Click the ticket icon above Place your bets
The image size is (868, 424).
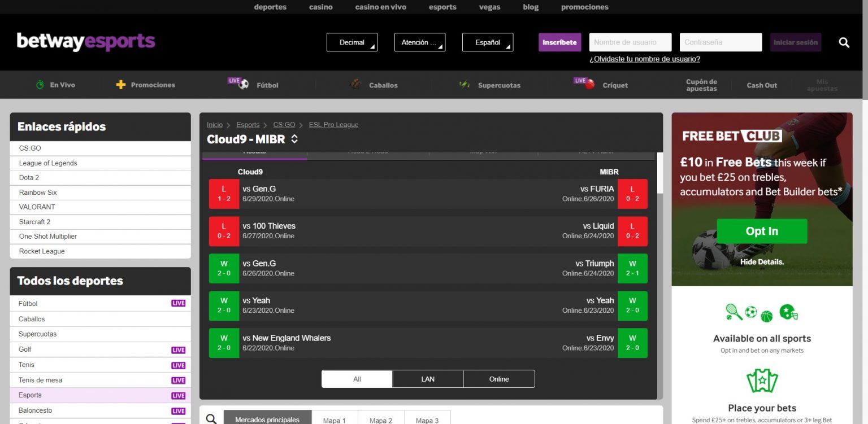[762, 381]
